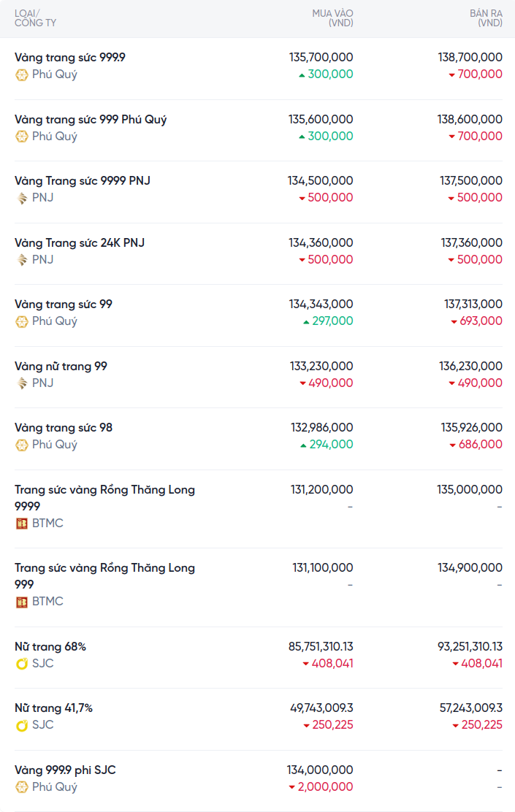The width and height of the screenshot is (515, 812).
Task: Click Phú Quý logo under Vàng 999.9 phi SJC
Action: click(22, 787)
